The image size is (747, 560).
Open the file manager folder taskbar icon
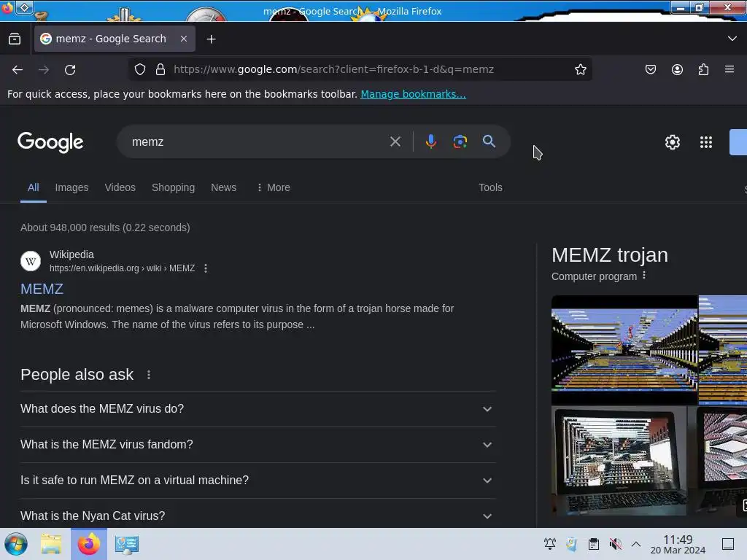click(x=51, y=544)
